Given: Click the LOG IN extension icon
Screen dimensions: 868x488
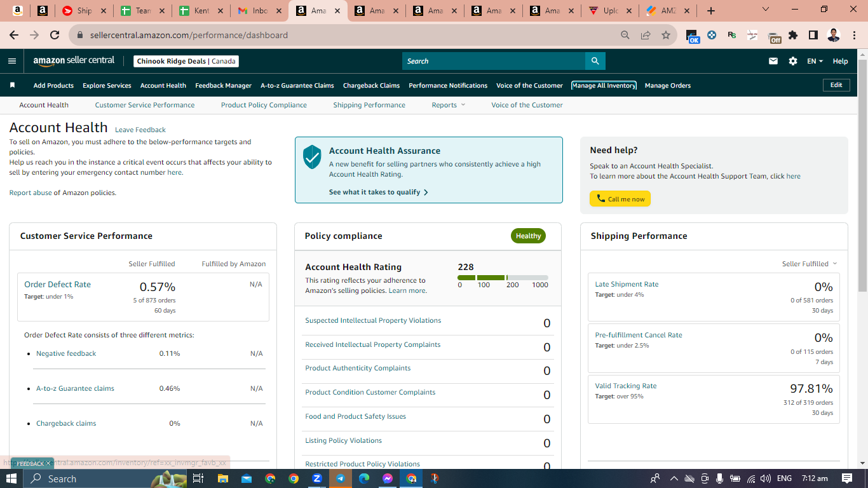Looking at the screenshot, I should [752, 35].
